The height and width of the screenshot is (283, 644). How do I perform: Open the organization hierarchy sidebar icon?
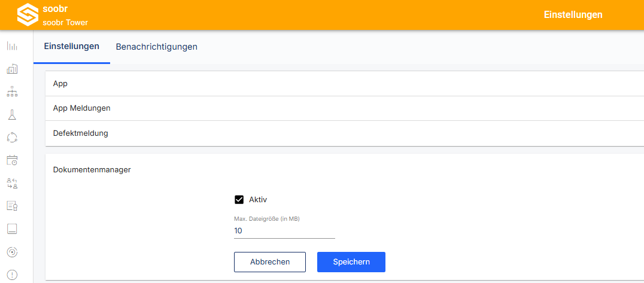coord(13,92)
